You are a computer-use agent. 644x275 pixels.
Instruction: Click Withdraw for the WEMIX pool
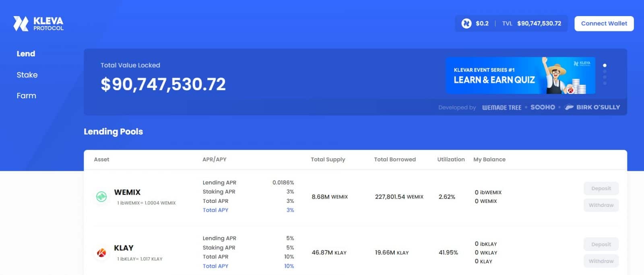click(x=601, y=205)
